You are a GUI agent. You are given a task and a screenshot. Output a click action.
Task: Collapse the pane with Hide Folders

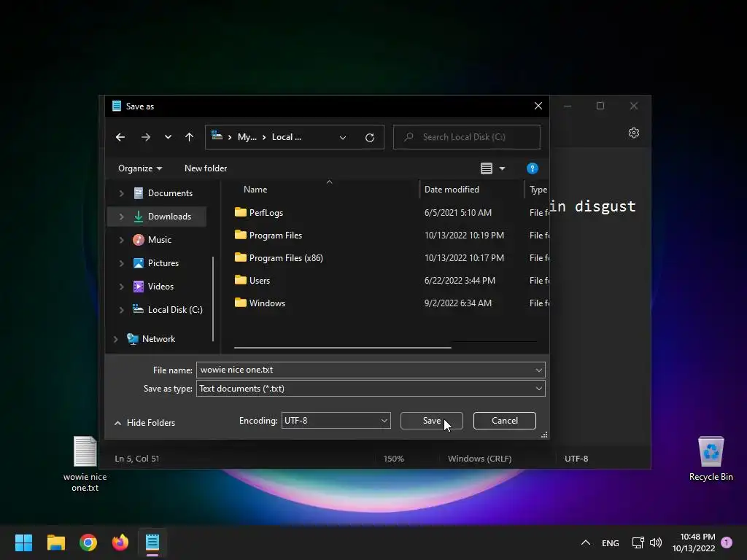pos(145,423)
